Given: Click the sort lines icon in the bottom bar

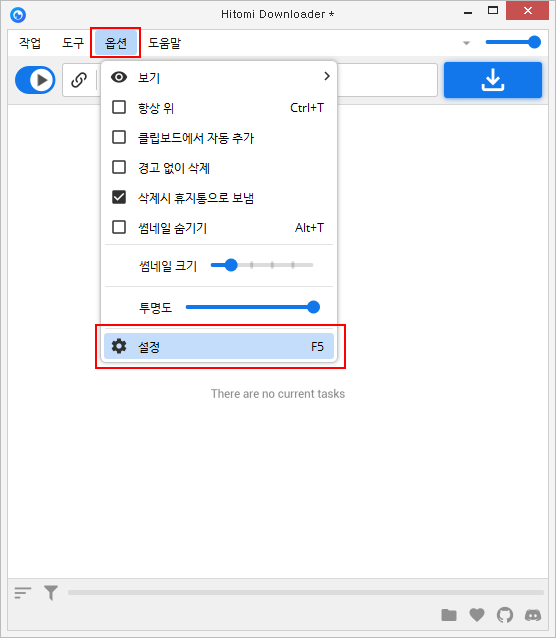Looking at the screenshot, I should (x=23, y=593).
